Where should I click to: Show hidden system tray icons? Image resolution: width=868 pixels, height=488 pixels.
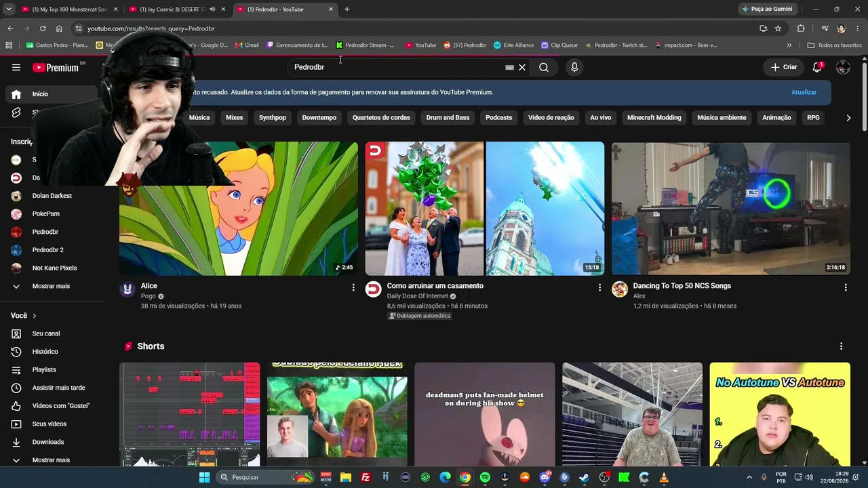(749, 477)
